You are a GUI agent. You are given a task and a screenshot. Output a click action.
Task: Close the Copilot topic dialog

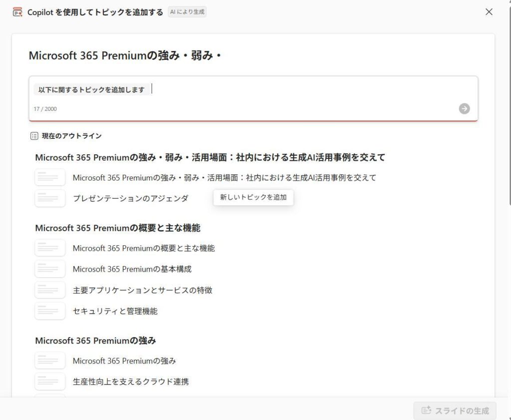(x=489, y=11)
